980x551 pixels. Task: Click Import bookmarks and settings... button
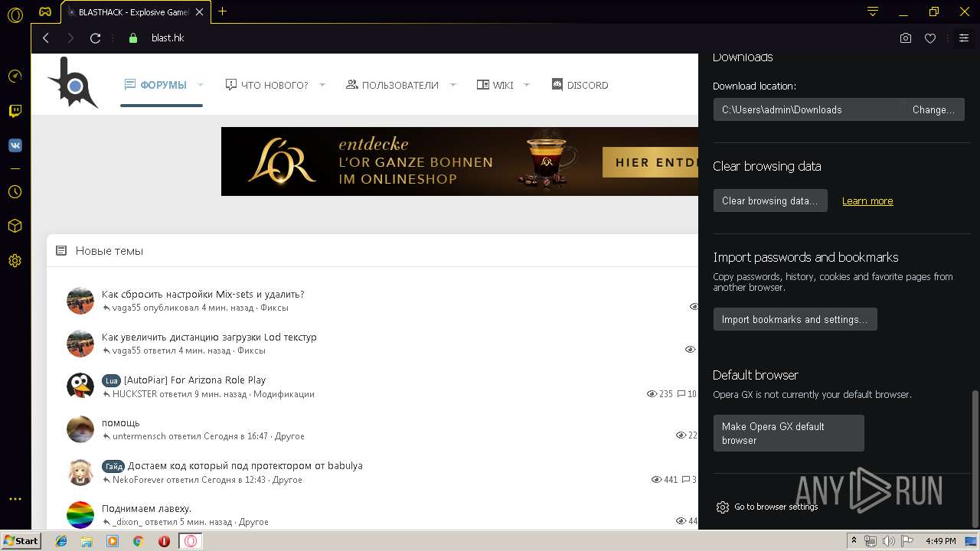(795, 319)
